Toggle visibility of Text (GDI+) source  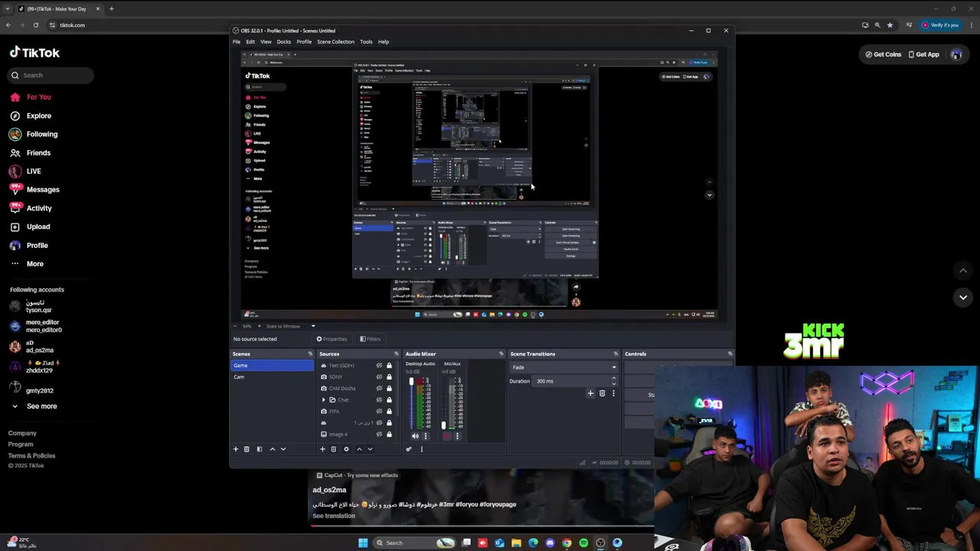[x=379, y=366]
